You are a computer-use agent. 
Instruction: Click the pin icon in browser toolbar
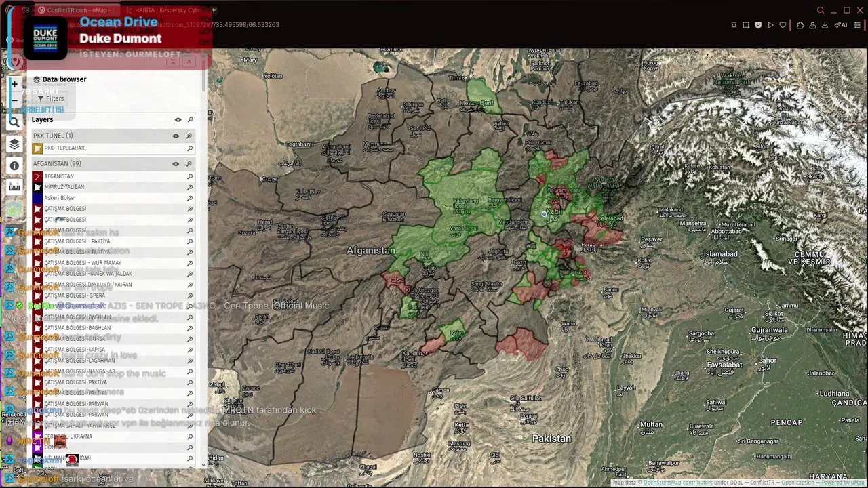734,25
